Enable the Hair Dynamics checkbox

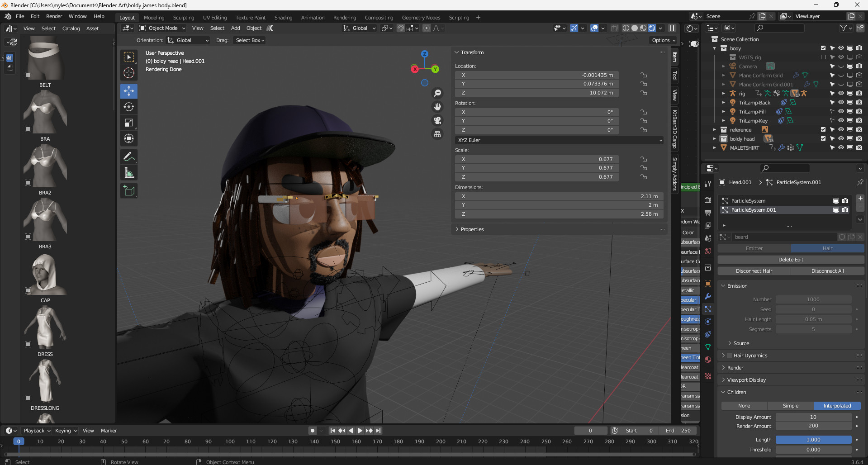[x=729, y=356]
